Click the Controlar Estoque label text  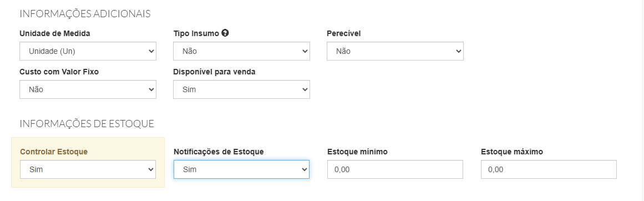point(54,152)
